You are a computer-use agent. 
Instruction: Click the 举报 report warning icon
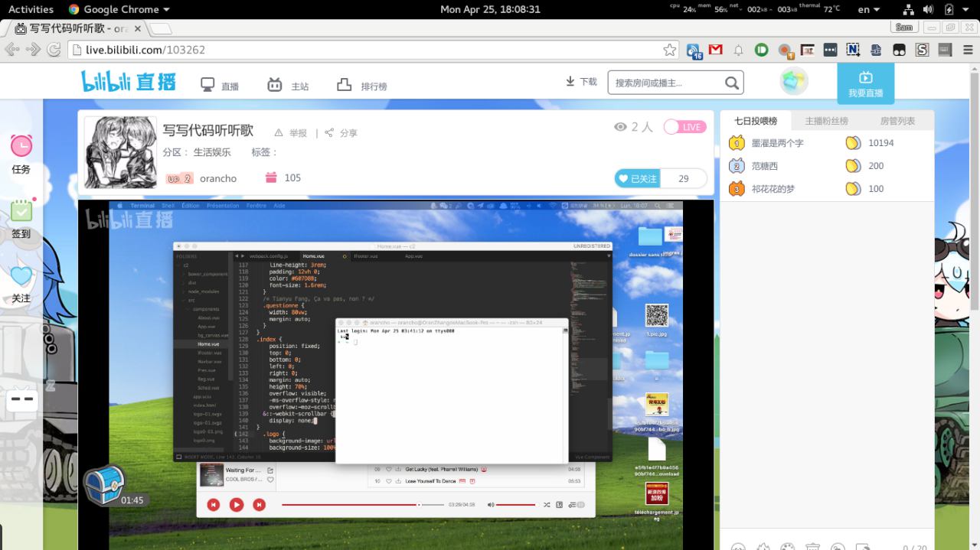coord(279,132)
